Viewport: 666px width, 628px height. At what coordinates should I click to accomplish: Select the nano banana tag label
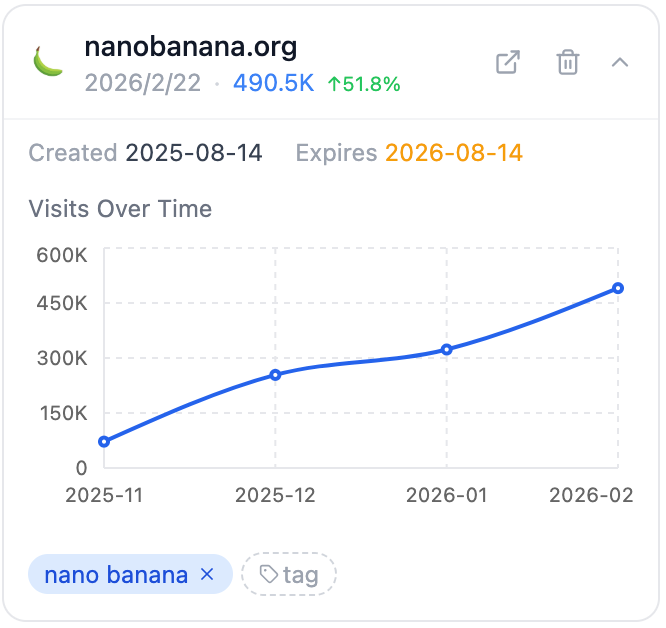116,574
